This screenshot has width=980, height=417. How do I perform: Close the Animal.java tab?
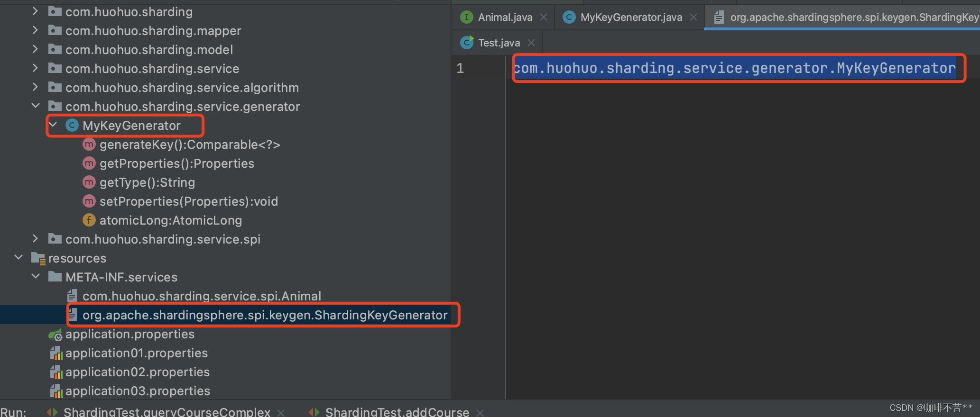pos(544,17)
